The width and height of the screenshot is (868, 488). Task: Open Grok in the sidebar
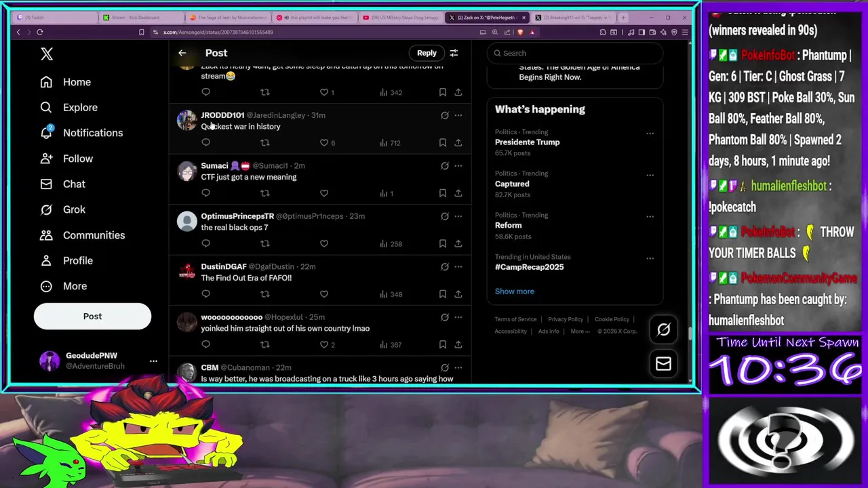pos(62,209)
